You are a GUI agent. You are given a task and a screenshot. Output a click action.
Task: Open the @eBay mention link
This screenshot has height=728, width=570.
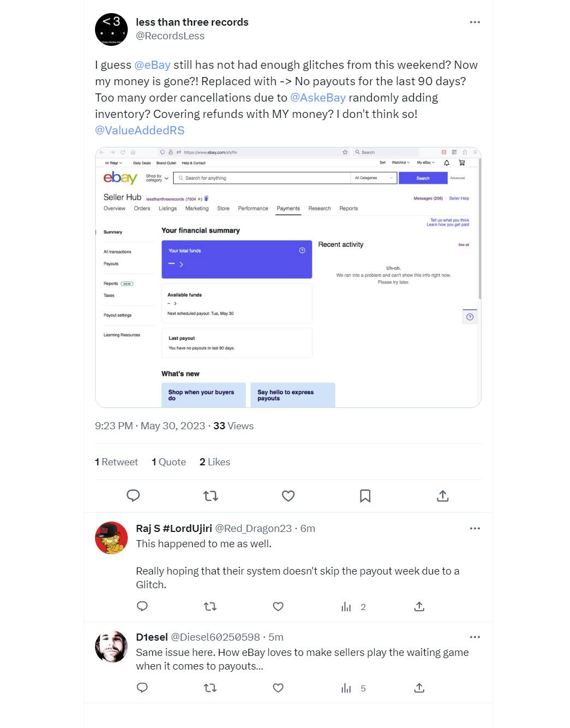coord(152,65)
